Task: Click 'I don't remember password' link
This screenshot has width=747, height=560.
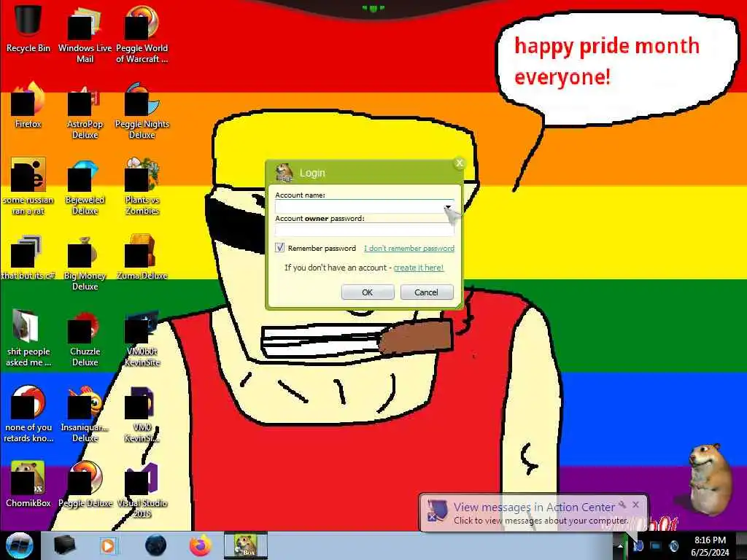Action: click(409, 248)
